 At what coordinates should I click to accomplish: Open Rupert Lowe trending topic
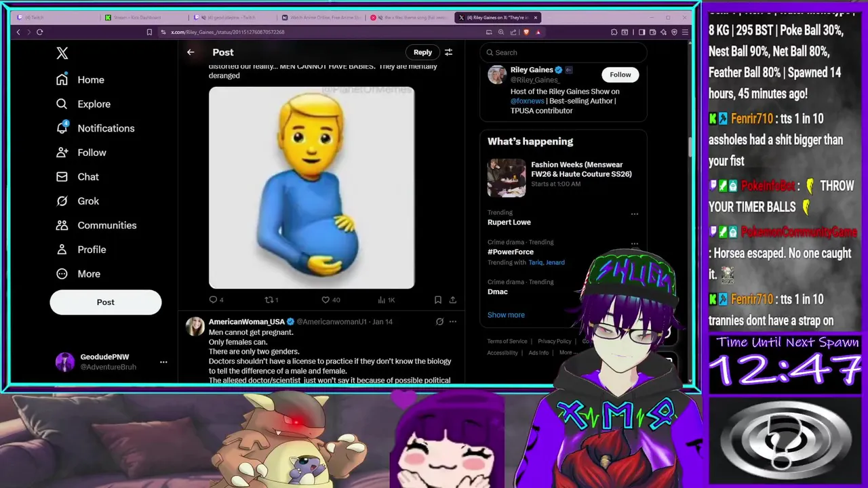click(x=509, y=222)
